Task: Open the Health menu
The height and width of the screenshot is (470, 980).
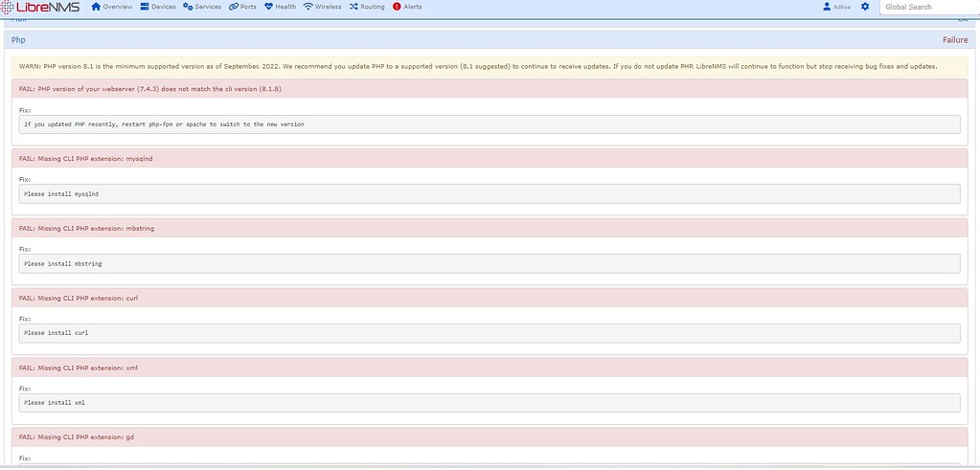Action: pos(281,7)
